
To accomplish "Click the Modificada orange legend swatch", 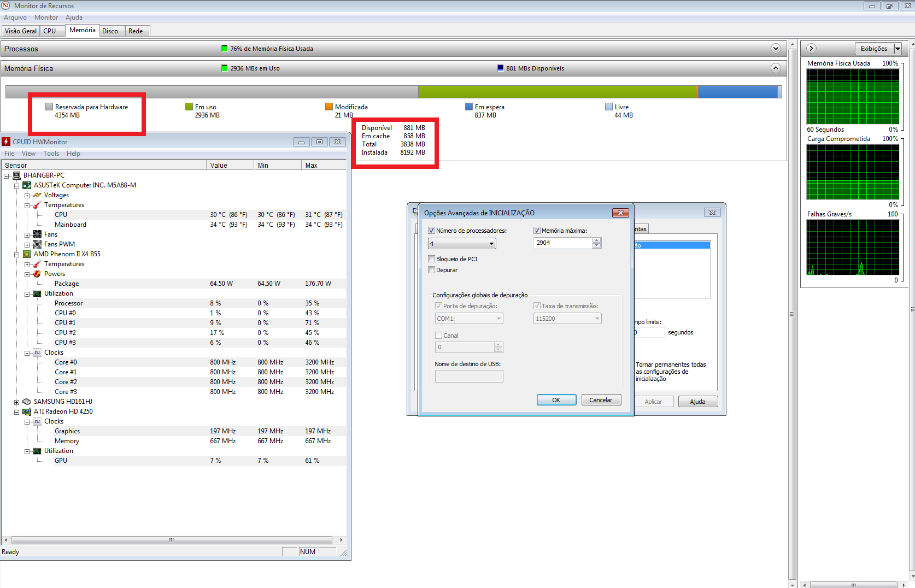I will pyautogui.click(x=329, y=107).
